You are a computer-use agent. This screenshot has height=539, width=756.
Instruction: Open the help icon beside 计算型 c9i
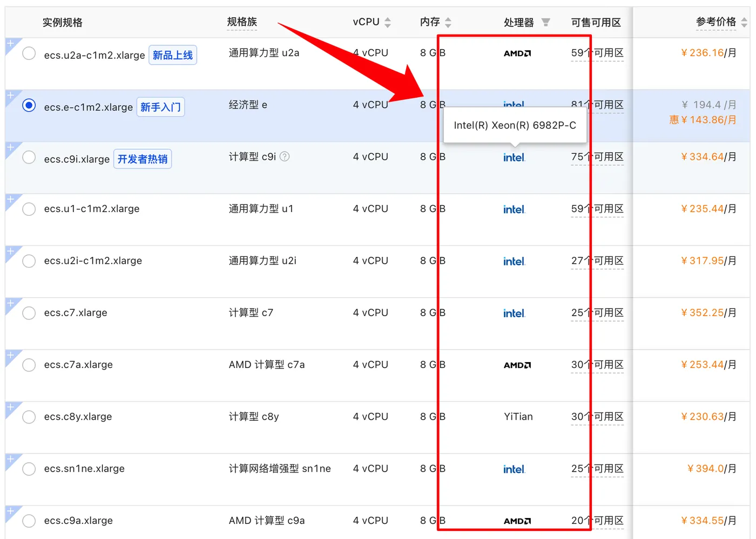pos(285,156)
